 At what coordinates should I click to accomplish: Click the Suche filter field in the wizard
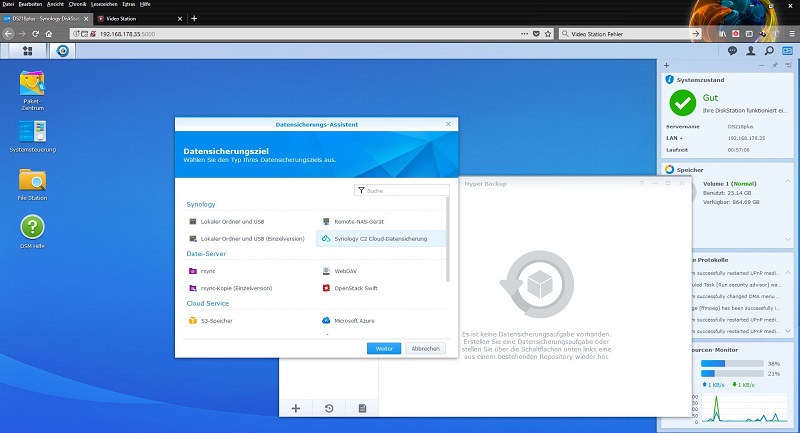point(402,190)
